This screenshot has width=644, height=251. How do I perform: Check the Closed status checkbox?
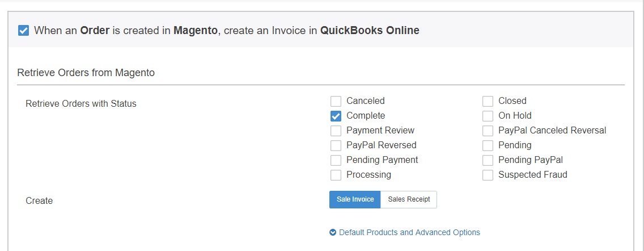488,101
